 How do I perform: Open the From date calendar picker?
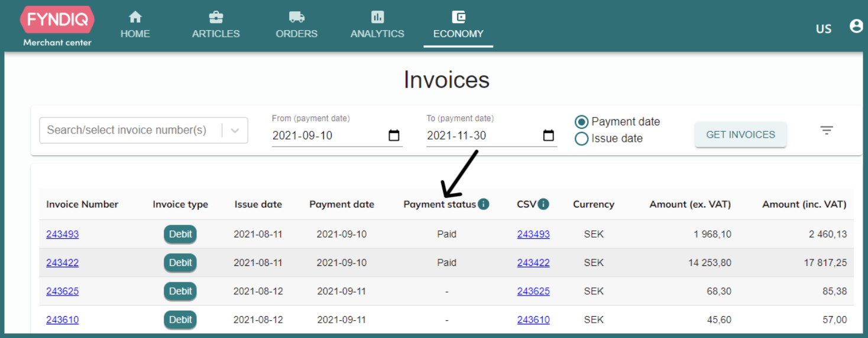click(394, 135)
